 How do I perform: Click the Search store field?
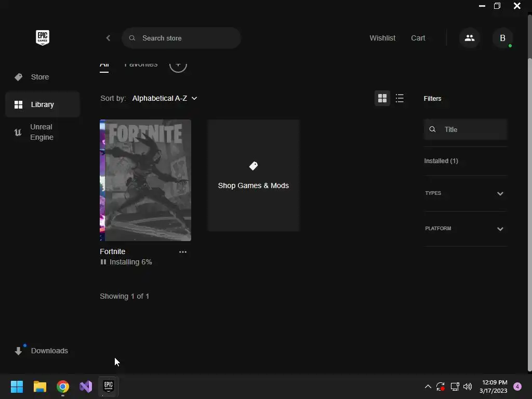click(181, 38)
